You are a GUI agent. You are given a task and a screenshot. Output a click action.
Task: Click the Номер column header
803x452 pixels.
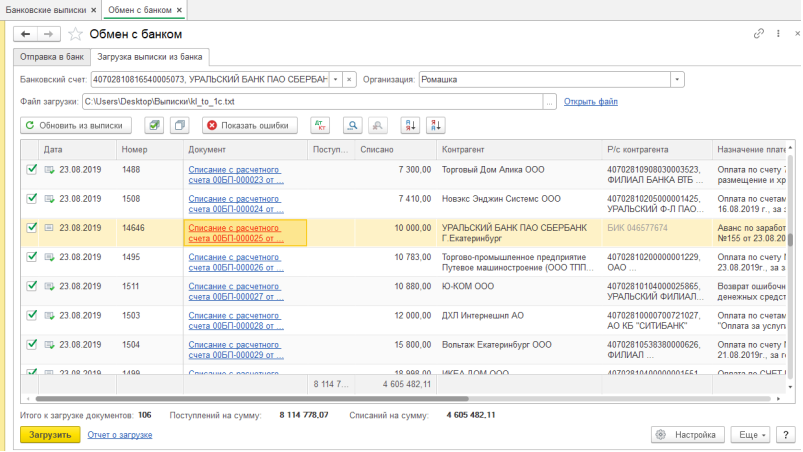[150, 149]
